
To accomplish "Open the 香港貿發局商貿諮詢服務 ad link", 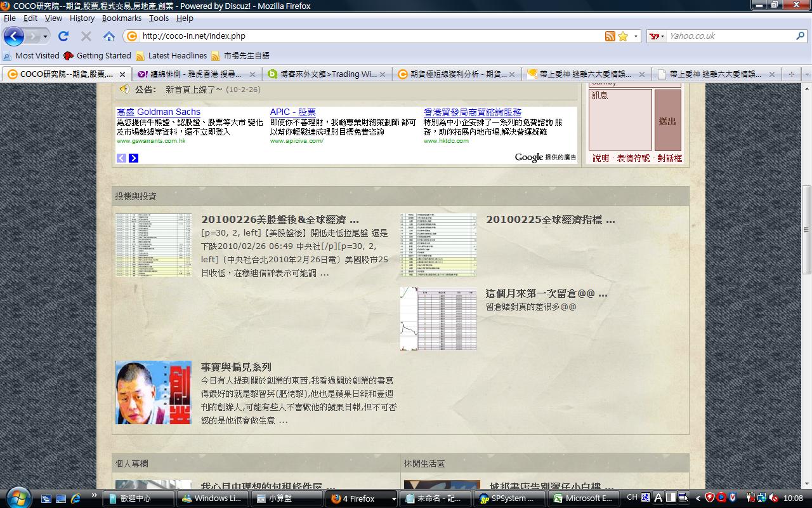I will [473, 112].
